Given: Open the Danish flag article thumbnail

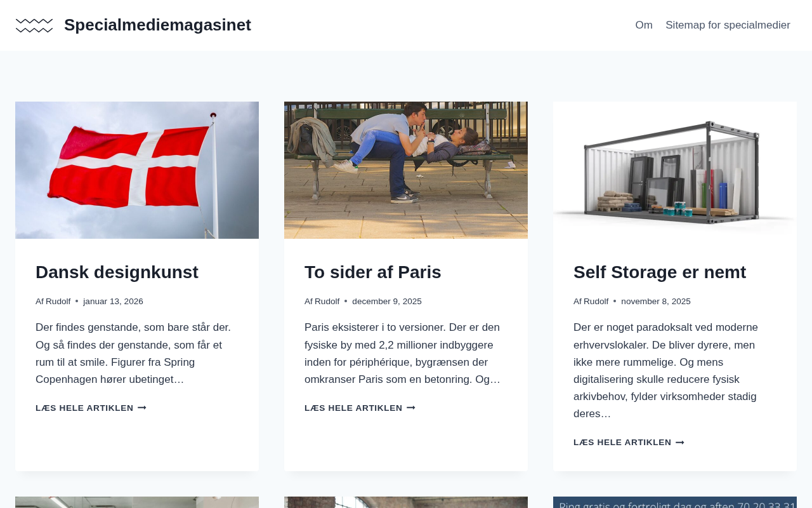Looking at the screenshot, I should click(x=137, y=170).
